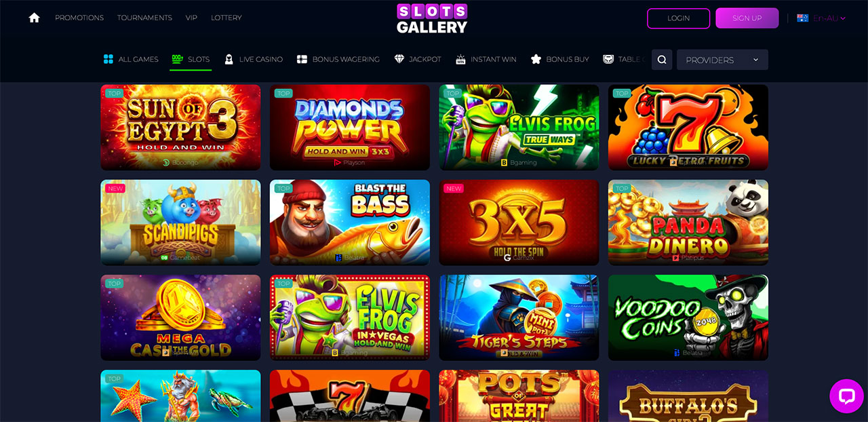Click the Slots Gallery logo

(x=432, y=18)
